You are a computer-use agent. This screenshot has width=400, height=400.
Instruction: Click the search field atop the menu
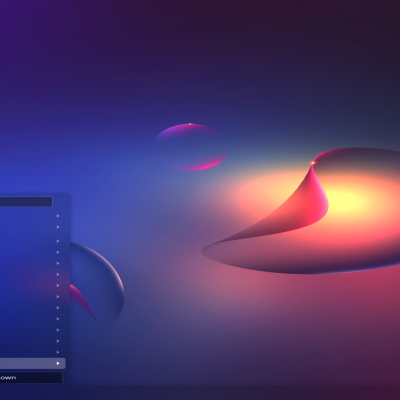click(x=26, y=202)
